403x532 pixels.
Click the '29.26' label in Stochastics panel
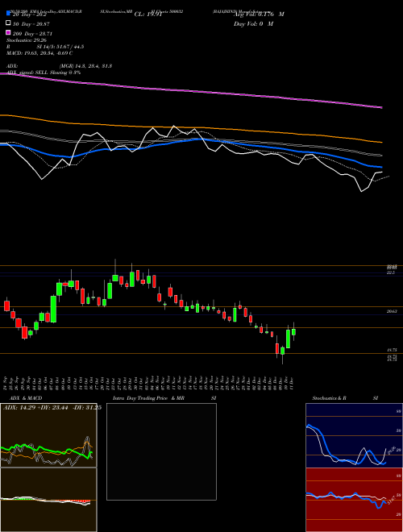coord(391,450)
